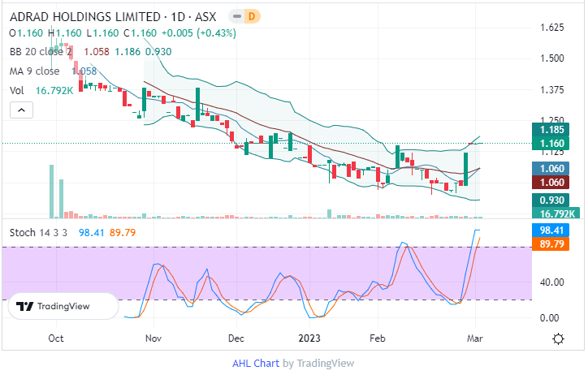Click the 1.185 upper band price label
The height and width of the screenshot is (375, 588).
(553, 129)
